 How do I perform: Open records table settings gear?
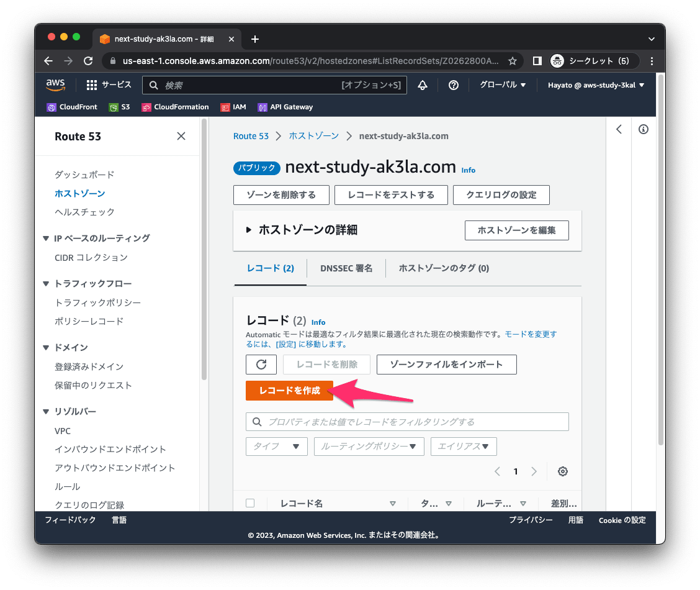[562, 471]
